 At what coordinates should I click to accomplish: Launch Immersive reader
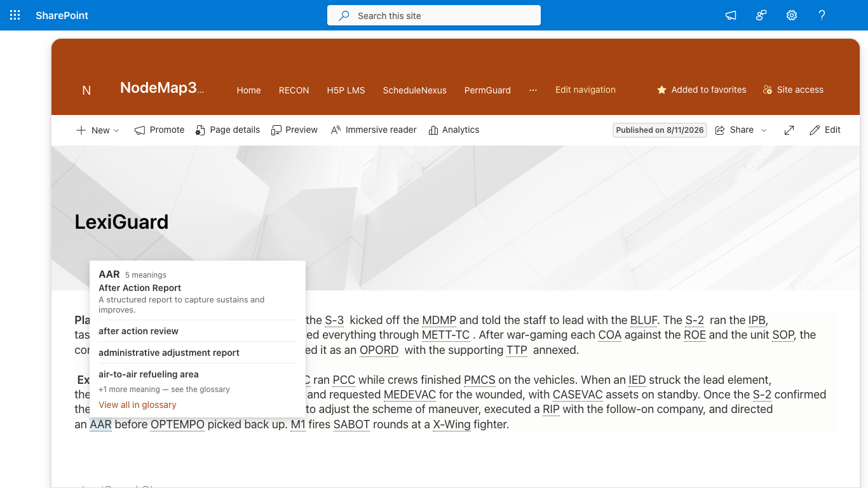[x=374, y=130]
